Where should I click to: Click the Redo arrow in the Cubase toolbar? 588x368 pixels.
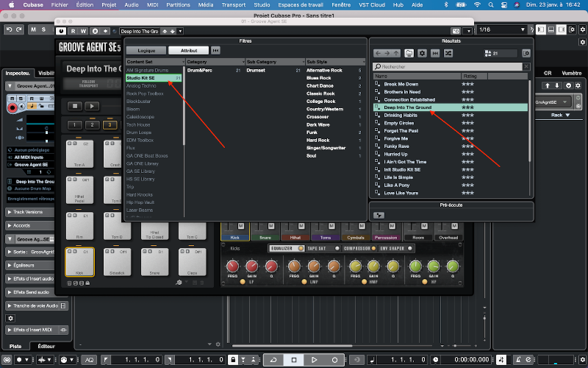[x=18, y=29]
